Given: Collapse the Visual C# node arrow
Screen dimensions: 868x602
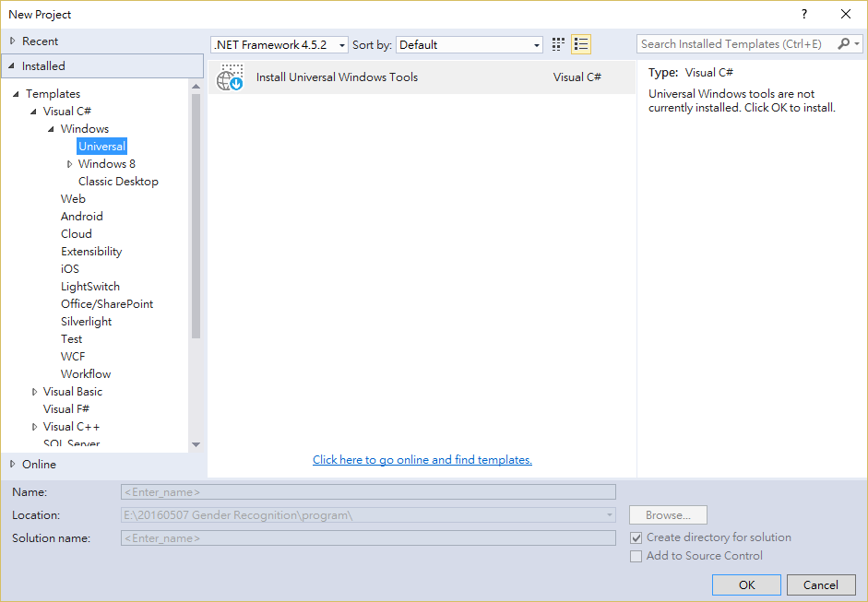Looking at the screenshot, I should coord(33,112).
